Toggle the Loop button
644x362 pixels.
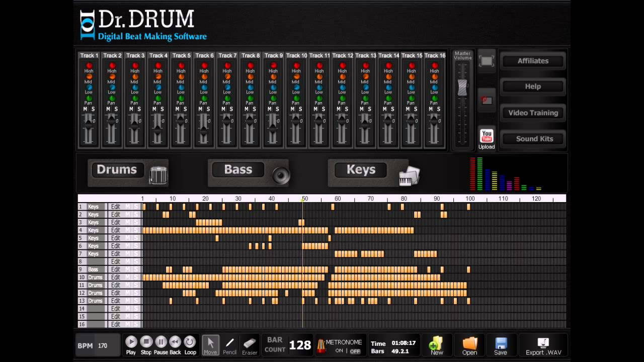tap(190, 342)
